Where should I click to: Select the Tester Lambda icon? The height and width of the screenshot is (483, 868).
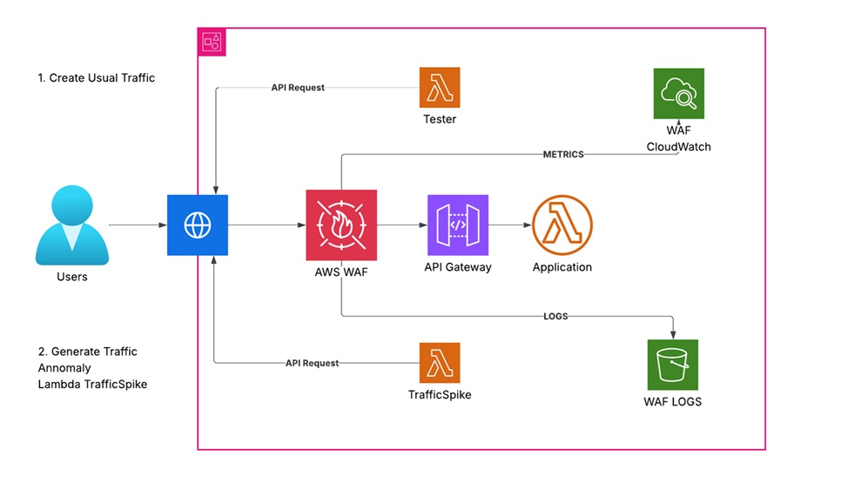click(x=440, y=88)
